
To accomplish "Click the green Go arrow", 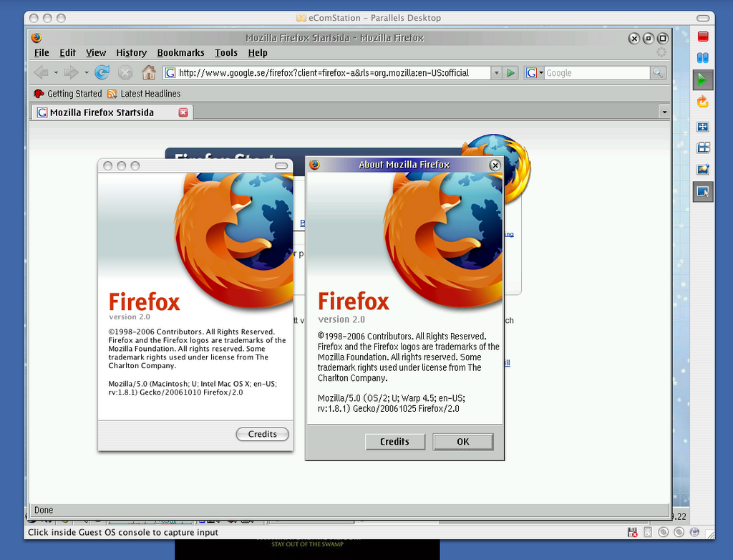I will tap(510, 73).
